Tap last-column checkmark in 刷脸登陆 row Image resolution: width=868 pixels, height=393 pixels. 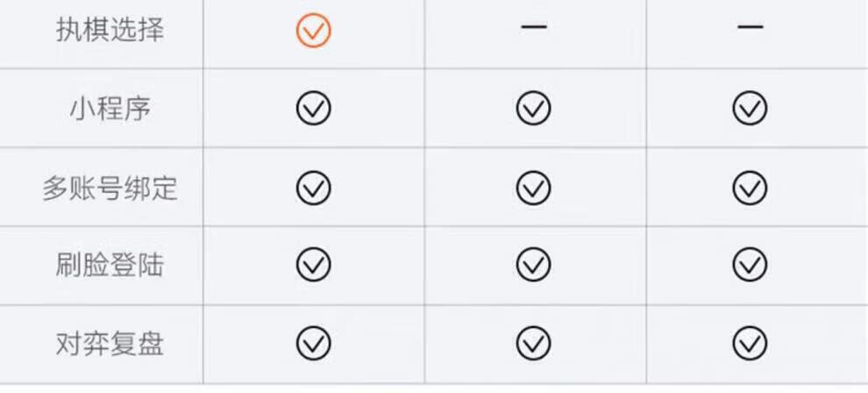click(x=751, y=265)
